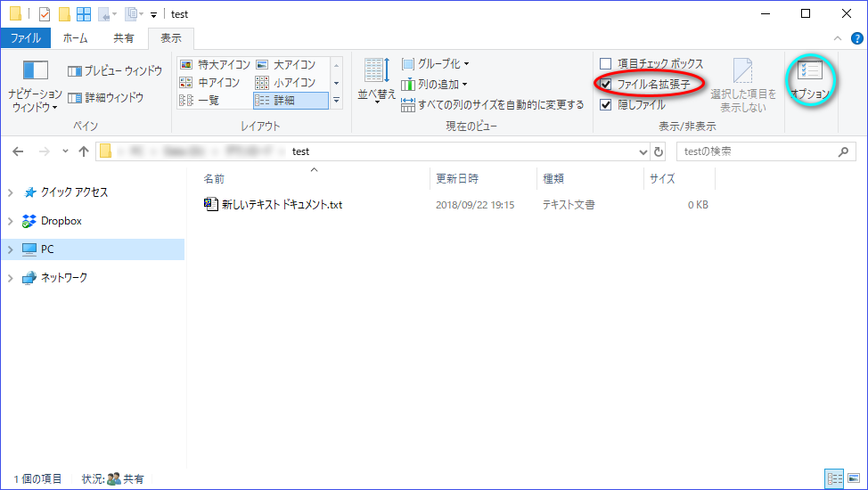Screen dimensions: 868x490
Task: Click Size all columns to fit button
Action: (493, 105)
